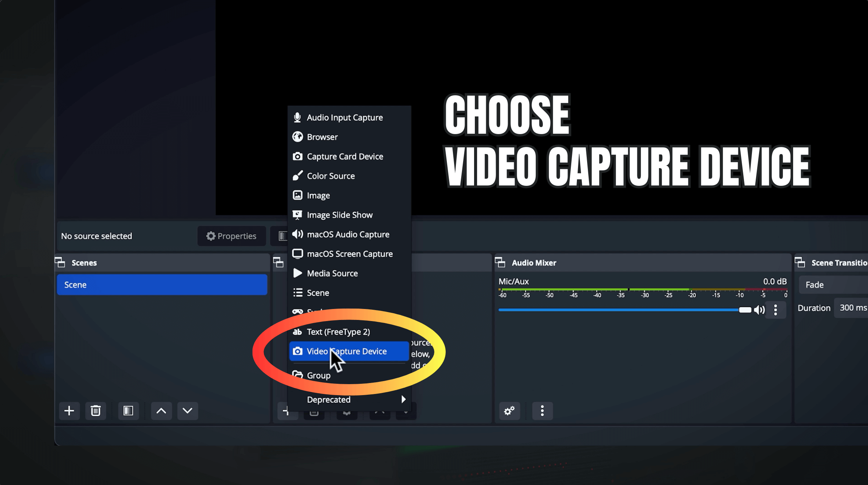This screenshot has width=868, height=485.
Task: Open the Fade transition dropdown
Action: point(832,285)
